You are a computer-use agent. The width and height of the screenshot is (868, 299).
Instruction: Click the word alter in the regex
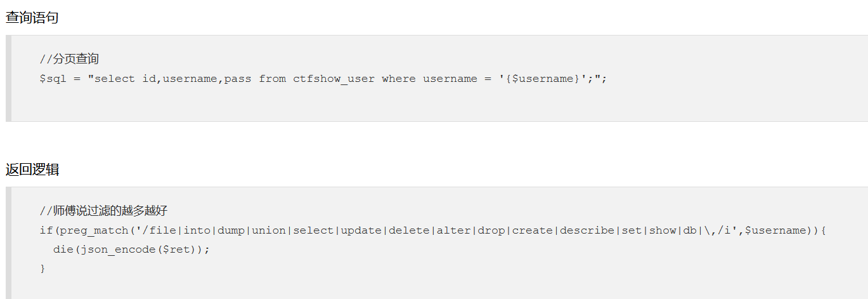(454, 230)
